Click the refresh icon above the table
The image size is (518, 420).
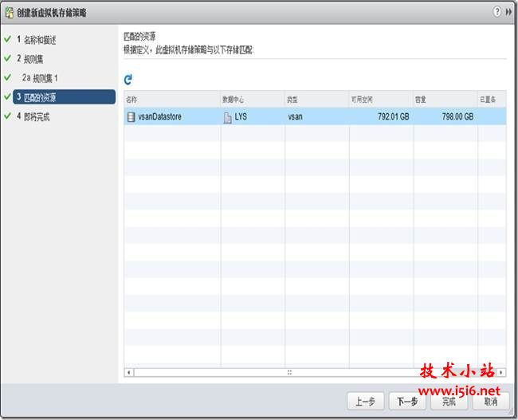[x=128, y=80]
